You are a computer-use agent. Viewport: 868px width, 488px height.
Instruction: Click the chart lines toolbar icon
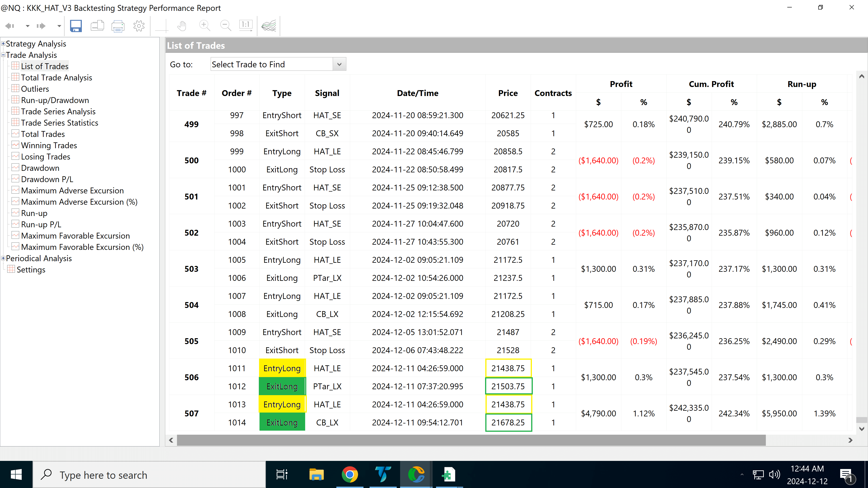pos(269,26)
